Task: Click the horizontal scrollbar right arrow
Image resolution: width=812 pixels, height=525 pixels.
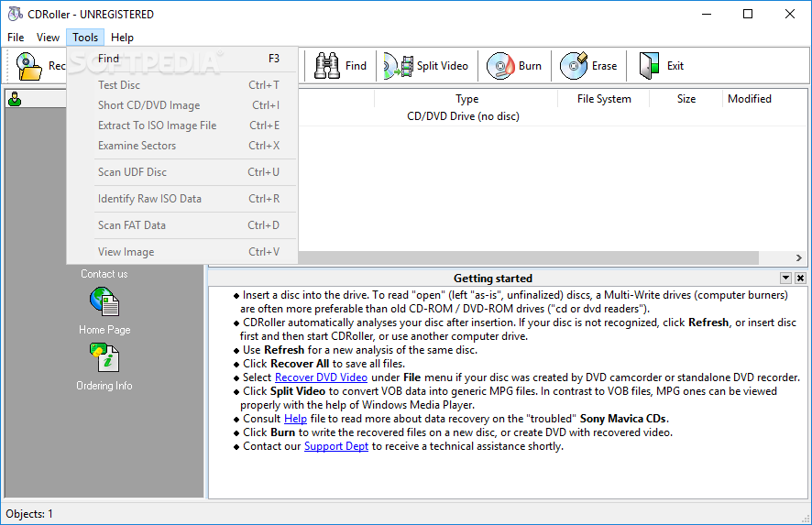Action: (799, 257)
